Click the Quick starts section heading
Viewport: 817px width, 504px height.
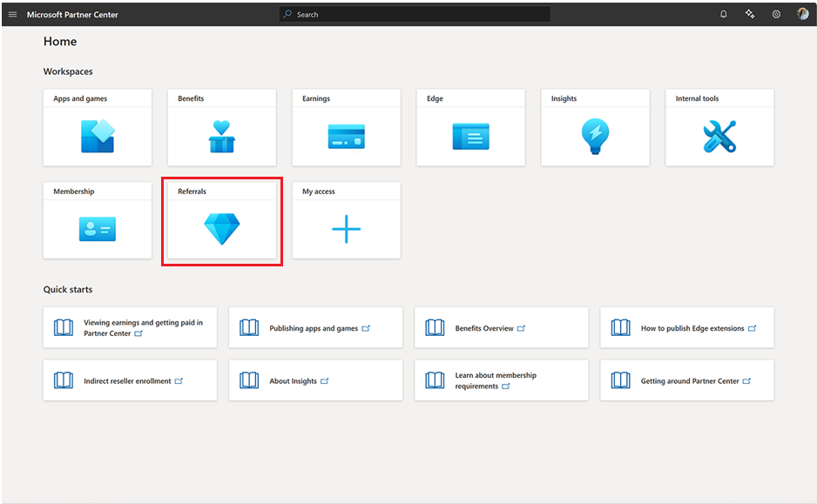68,290
